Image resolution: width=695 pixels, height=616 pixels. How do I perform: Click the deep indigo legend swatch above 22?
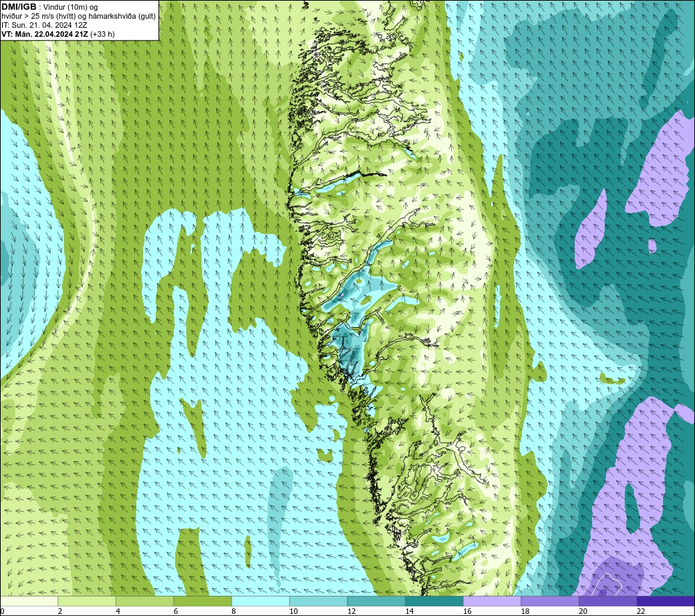click(x=665, y=601)
